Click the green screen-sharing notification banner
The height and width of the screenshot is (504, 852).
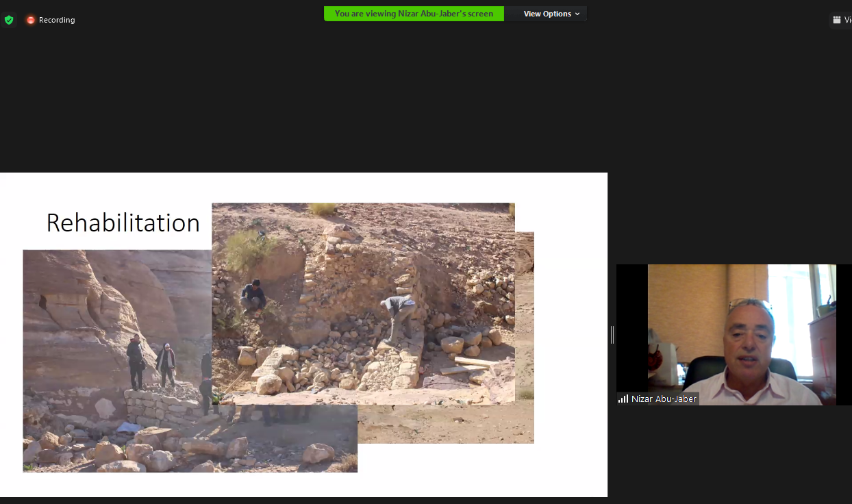coord(414,14)
